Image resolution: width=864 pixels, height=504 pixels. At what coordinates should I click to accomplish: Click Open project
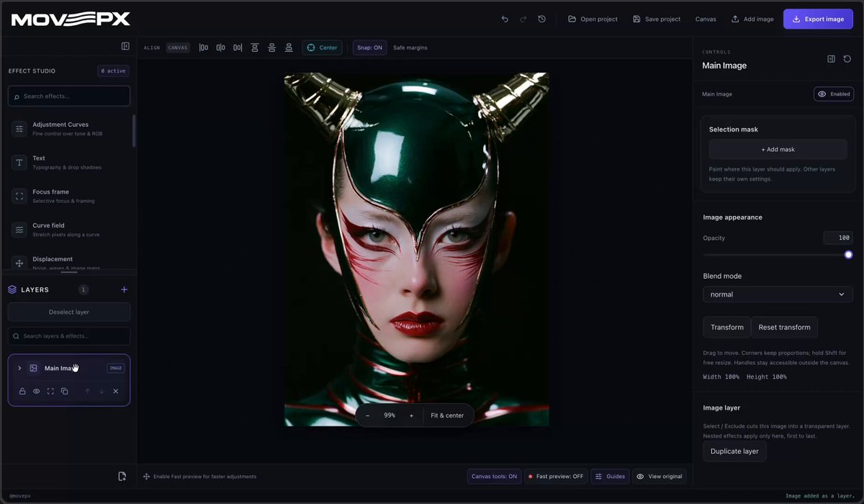(593, 19)
